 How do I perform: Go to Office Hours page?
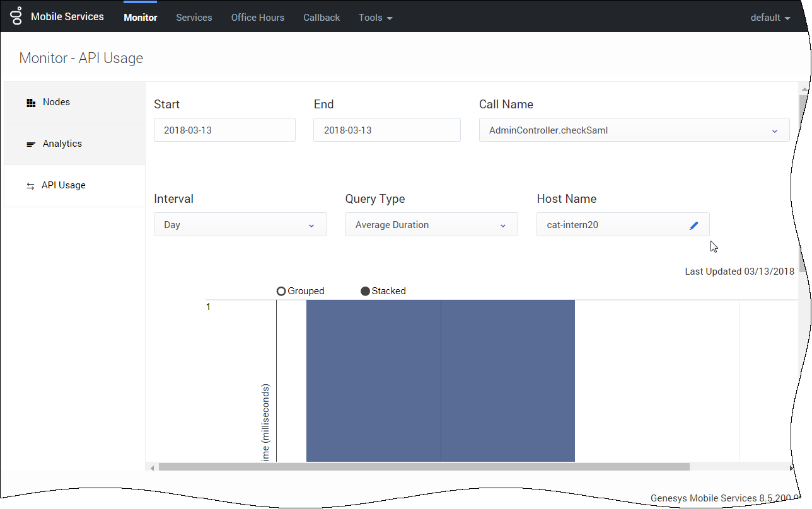click(257, 18)
